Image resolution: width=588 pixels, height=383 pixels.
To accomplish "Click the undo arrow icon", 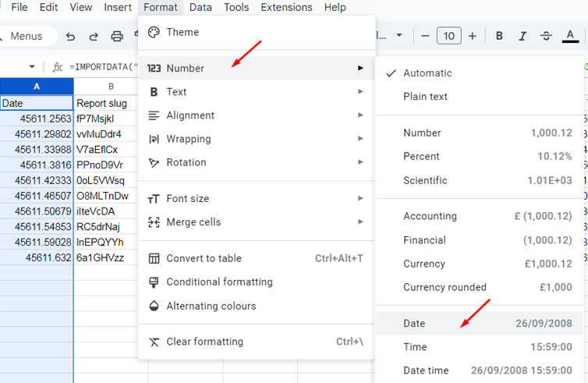I will coord(70,37).
